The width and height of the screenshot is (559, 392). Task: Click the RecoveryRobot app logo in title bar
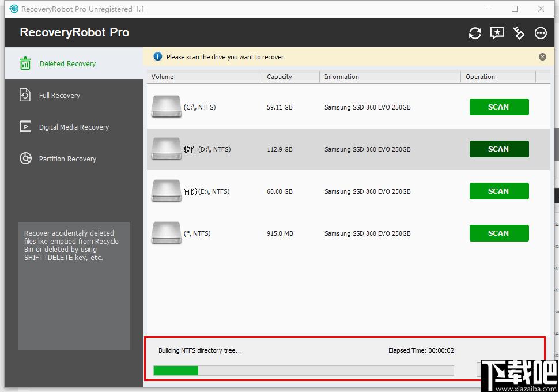14,9
